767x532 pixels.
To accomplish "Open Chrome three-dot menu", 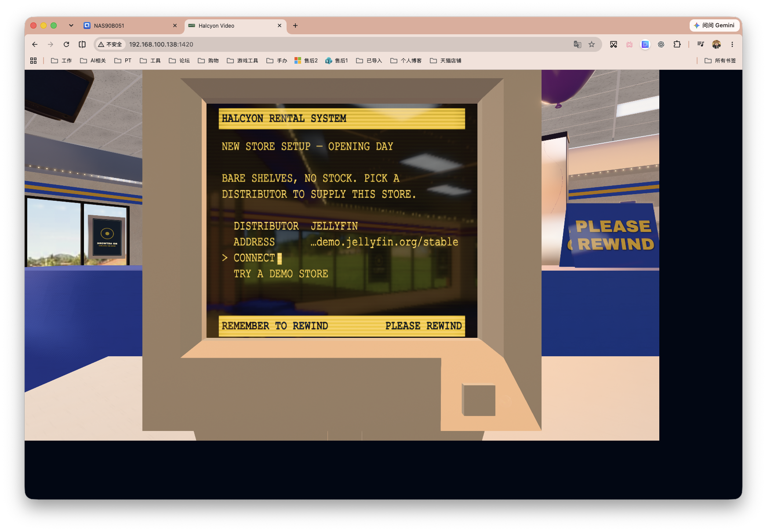I will (732, 44).
